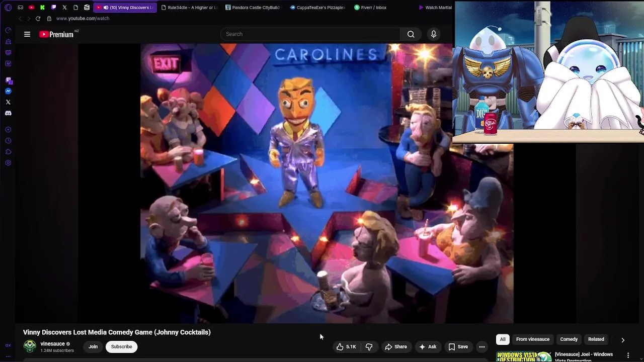Mute audio on the Vinny Discovers tab
This screenshot has width=644, height=362.
coord(106,8)
